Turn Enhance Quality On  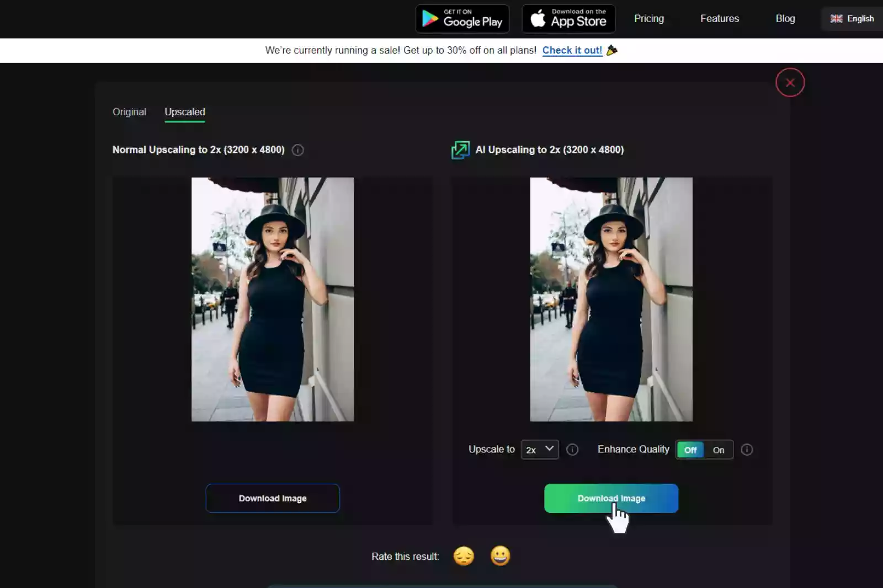click(718, 450)
